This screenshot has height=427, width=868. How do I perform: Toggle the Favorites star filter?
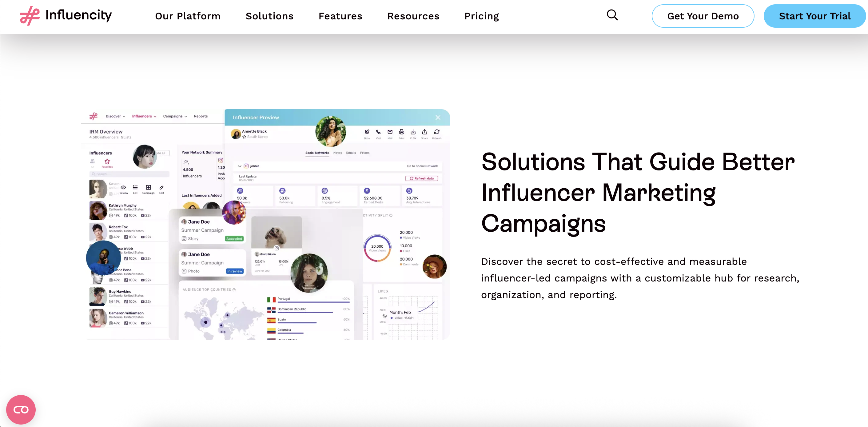point(107,162)
